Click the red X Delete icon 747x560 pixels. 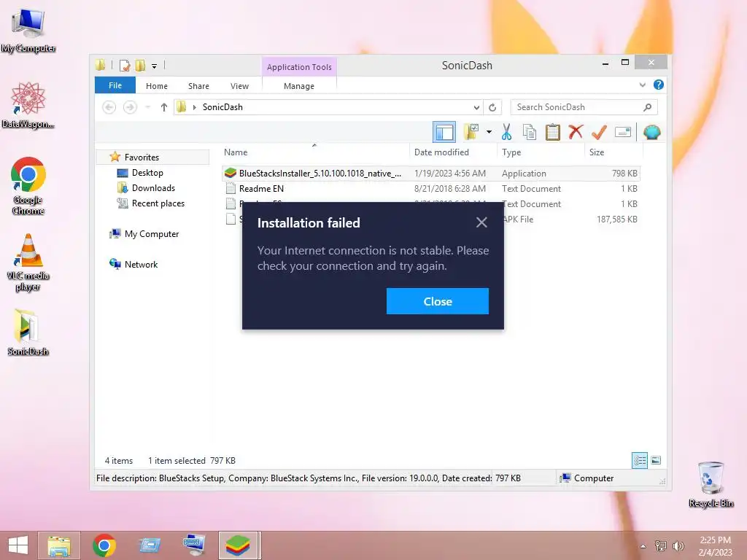pos(576,131)
